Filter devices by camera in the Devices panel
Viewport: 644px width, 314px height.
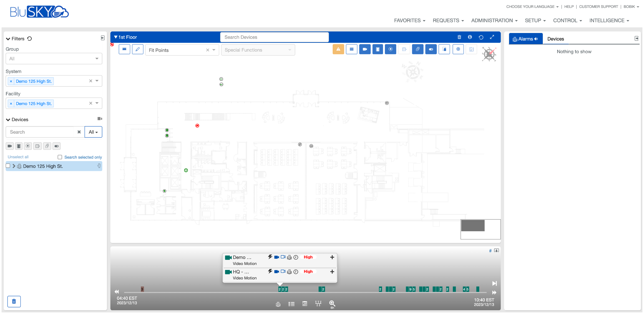tap(9, 146)
